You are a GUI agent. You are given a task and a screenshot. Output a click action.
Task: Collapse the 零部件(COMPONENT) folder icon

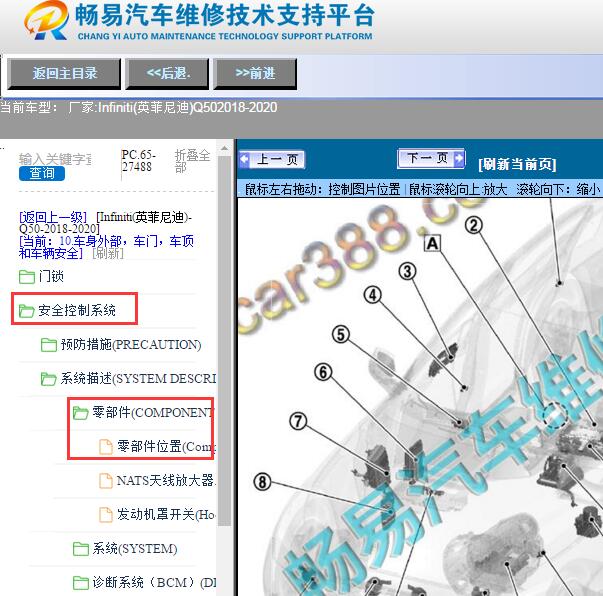coord(81,413)
